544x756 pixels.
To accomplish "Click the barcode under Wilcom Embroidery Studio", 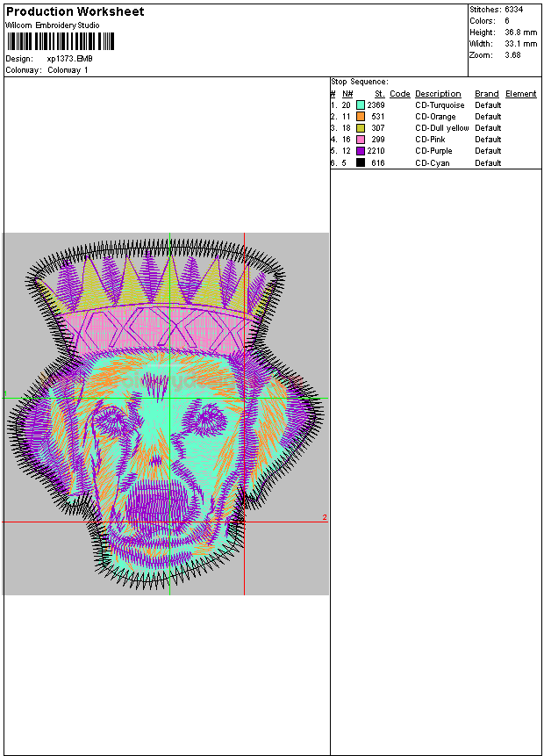I will coord(61,41).
